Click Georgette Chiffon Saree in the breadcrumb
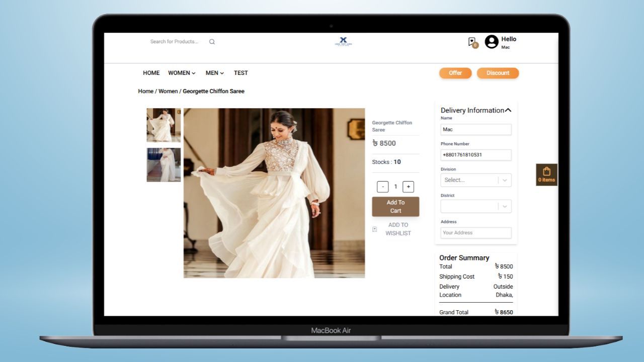The image size is (644, 362). coord(213,91)
